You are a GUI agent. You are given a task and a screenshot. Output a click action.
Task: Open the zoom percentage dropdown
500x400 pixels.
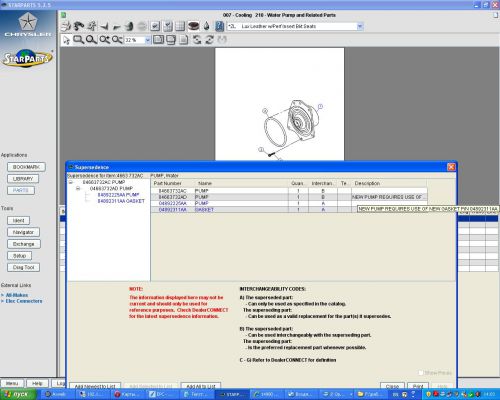pos(148,40)
